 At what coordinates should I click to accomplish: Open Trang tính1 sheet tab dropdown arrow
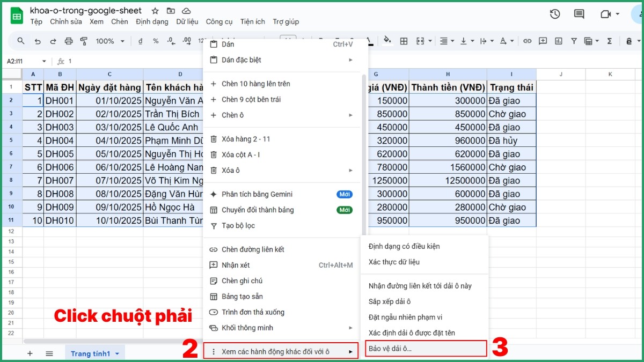click(x=116, y=353)
